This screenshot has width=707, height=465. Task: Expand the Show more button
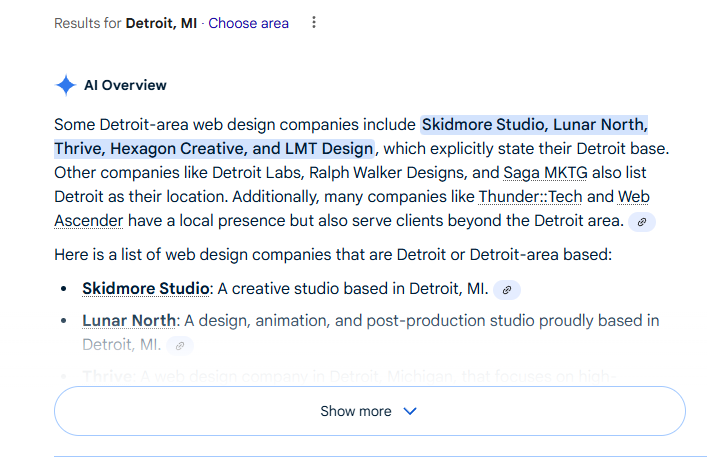[x=369, y=411]
